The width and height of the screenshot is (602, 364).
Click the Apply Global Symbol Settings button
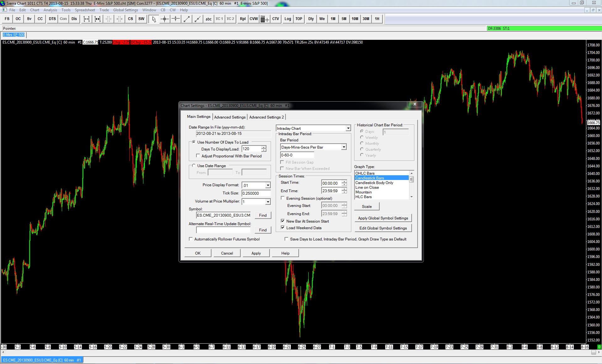click(383, 218)
